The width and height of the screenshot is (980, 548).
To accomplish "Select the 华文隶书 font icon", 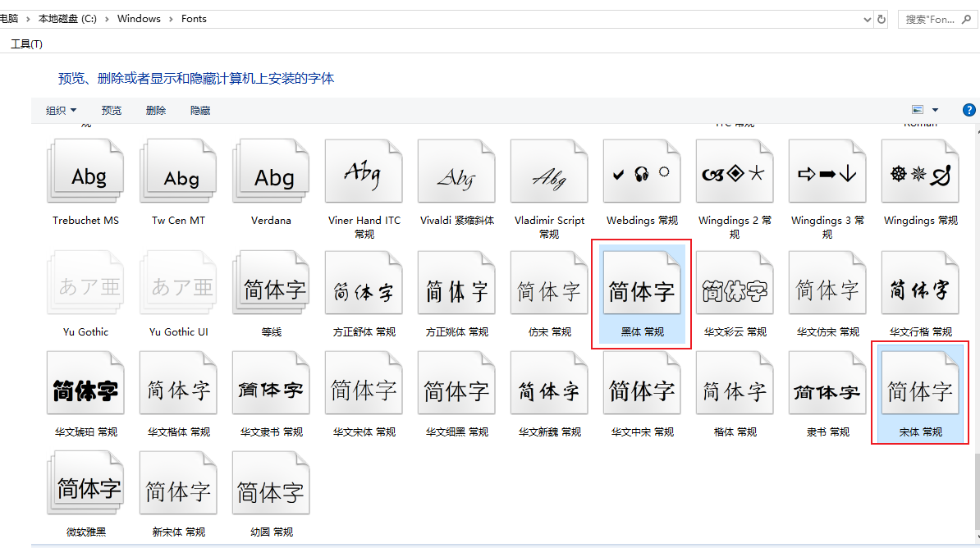I will click(271, 383).
